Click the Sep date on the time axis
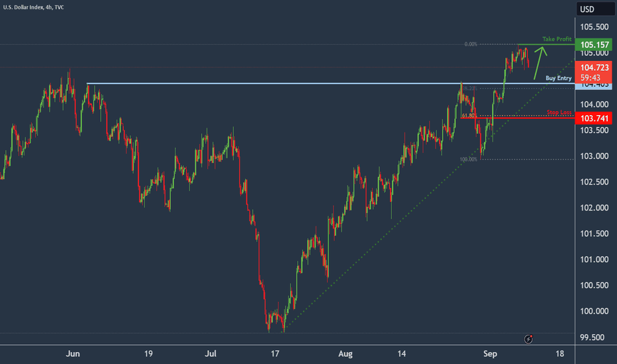Screen dimensions: 617x364 point(490,354)
